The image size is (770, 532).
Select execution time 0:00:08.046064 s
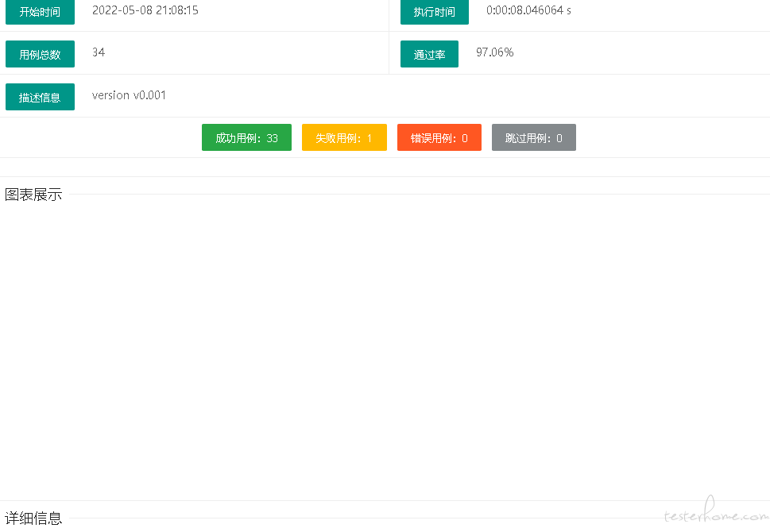coord(528,10)
